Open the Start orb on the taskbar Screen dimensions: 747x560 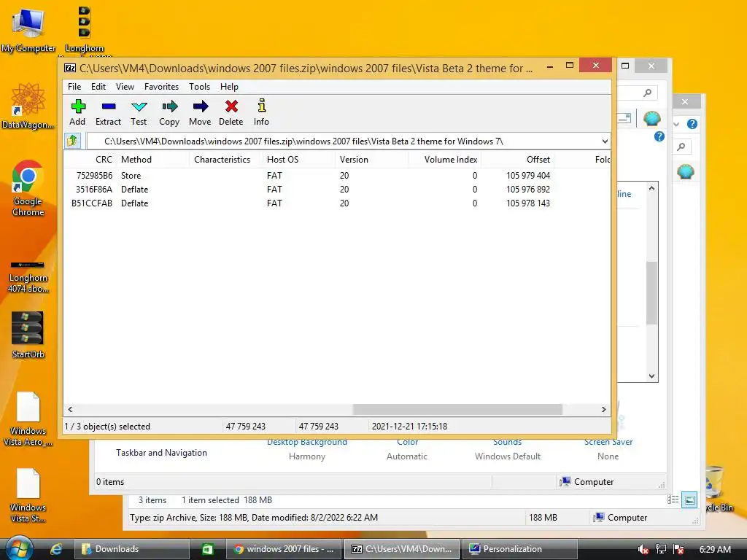pos(18,548)
